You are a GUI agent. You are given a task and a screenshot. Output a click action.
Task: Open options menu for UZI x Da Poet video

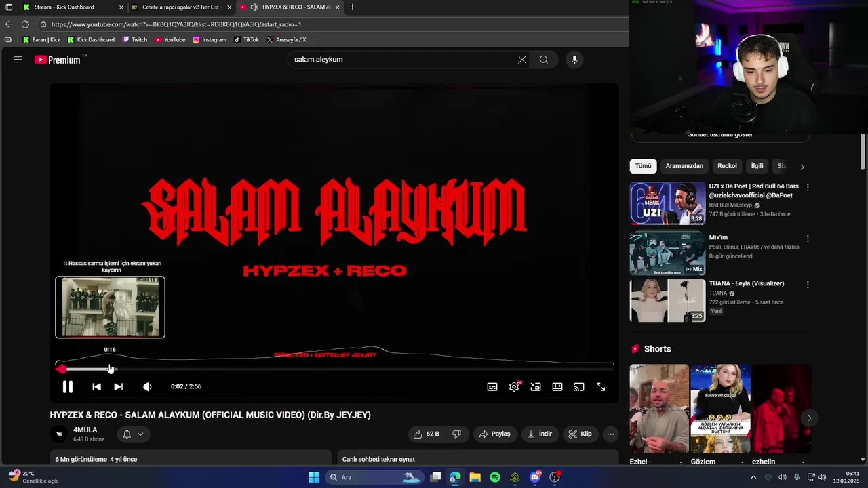pyautogui.click(x=808, y=188)
